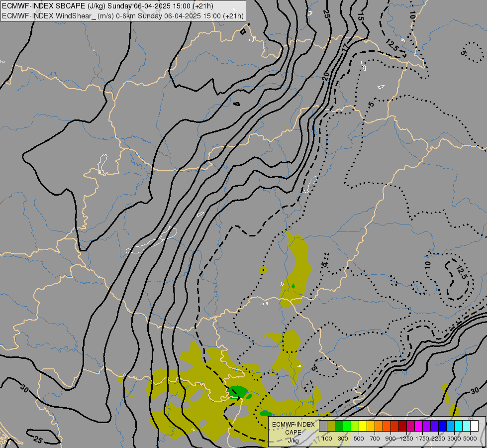487x448 pixels.
Task: Select the olive legend color swatch
Action: coord(331,426)
